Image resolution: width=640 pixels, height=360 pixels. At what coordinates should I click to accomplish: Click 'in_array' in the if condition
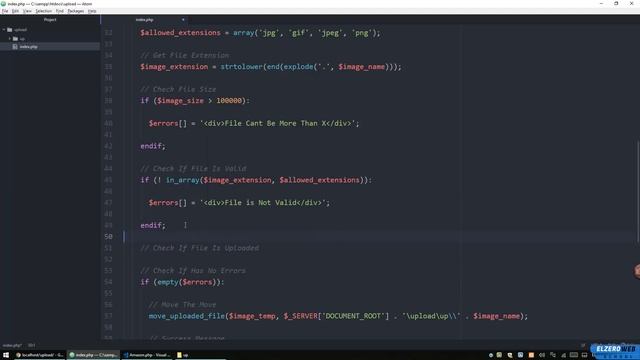[x=182, y=180]
